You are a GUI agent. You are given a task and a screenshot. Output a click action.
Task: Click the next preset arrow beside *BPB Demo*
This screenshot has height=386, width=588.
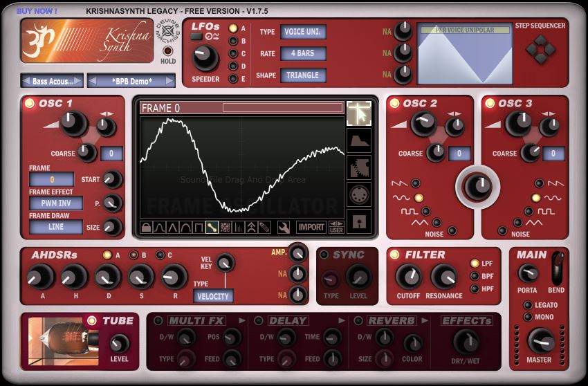(x=169, y=81)
